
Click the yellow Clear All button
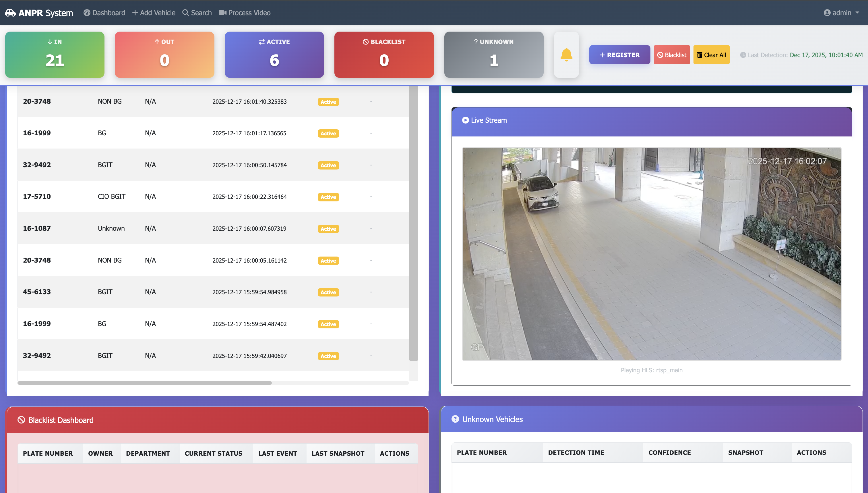pyautogui.click(x=711, y=55)
